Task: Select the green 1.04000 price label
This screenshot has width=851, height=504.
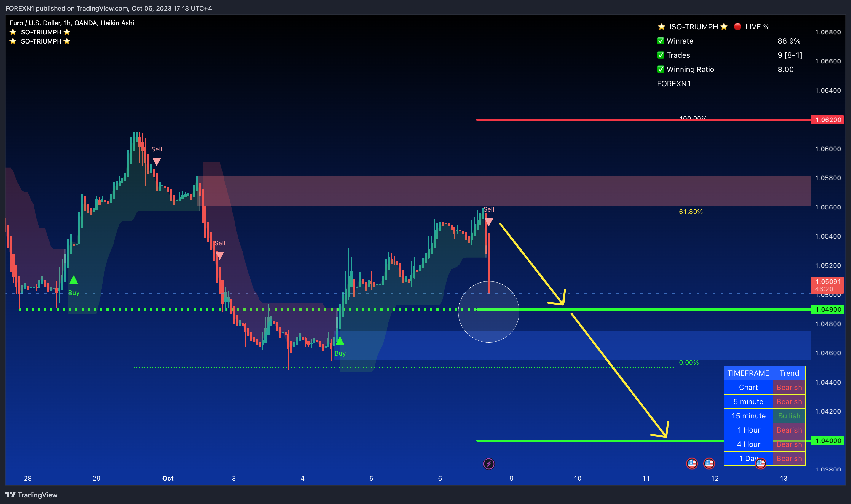Action: (x=827, y=441)
